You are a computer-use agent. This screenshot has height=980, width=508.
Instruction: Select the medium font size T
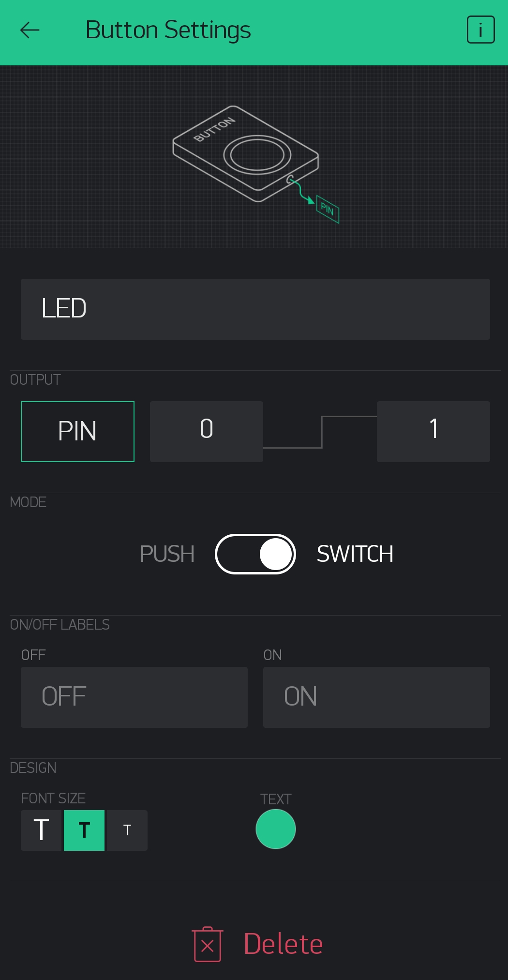tap(84, 830)
